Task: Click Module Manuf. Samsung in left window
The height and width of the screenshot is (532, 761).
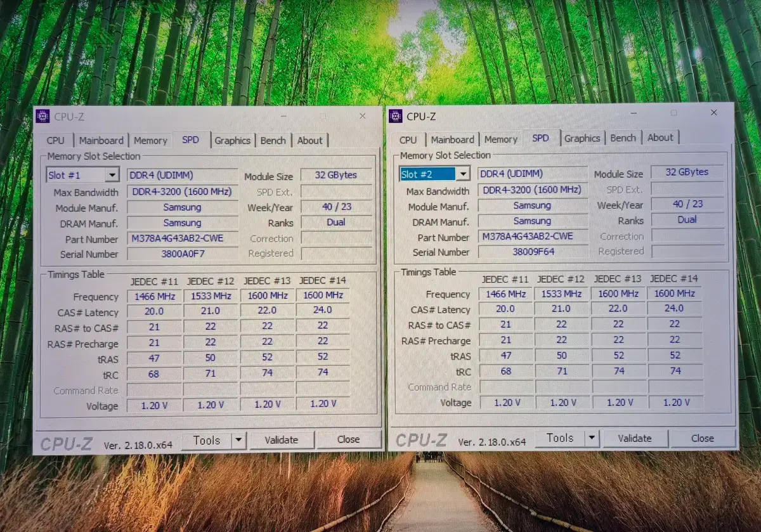Action: [x=183, y=207]
